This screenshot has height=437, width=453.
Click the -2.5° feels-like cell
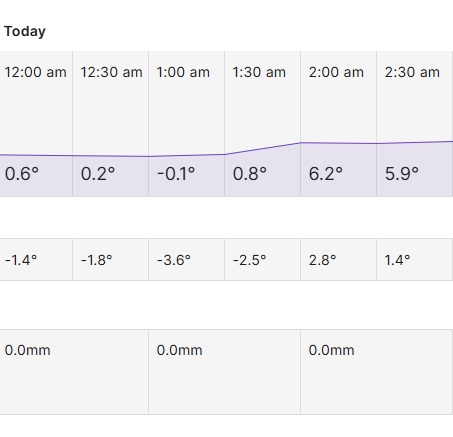click(x=262, y=260)
